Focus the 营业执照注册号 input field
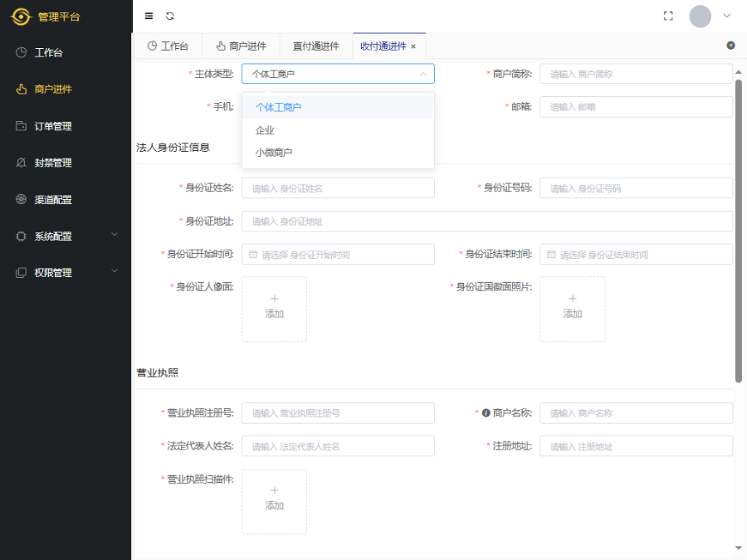This screenshot has height=560, width=747. tap(338, 413)
